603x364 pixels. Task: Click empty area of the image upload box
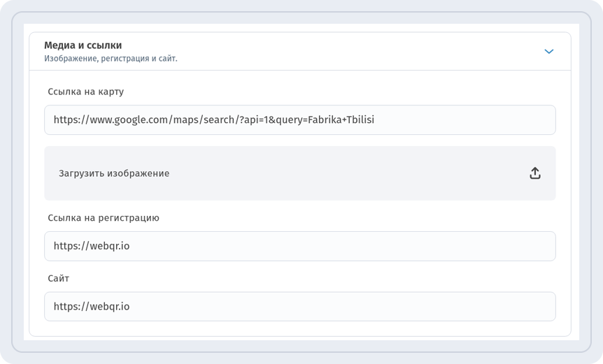click(x=346, y=173)
